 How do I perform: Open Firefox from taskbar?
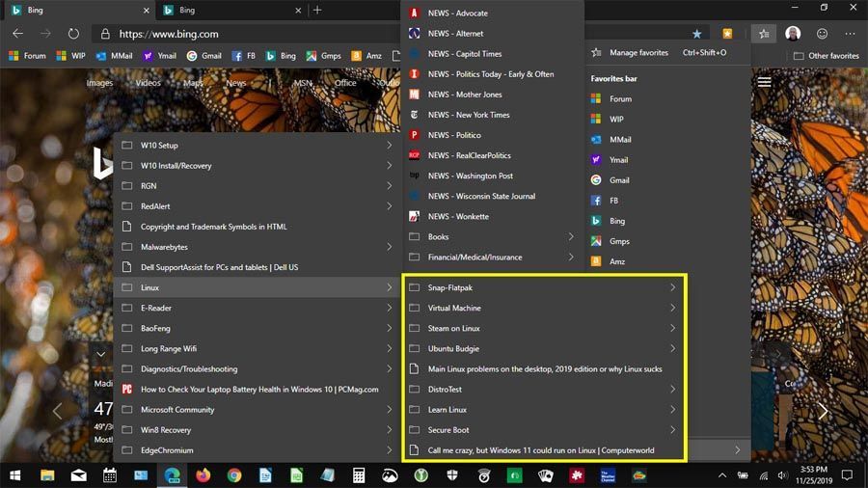(x=203, y=475)
